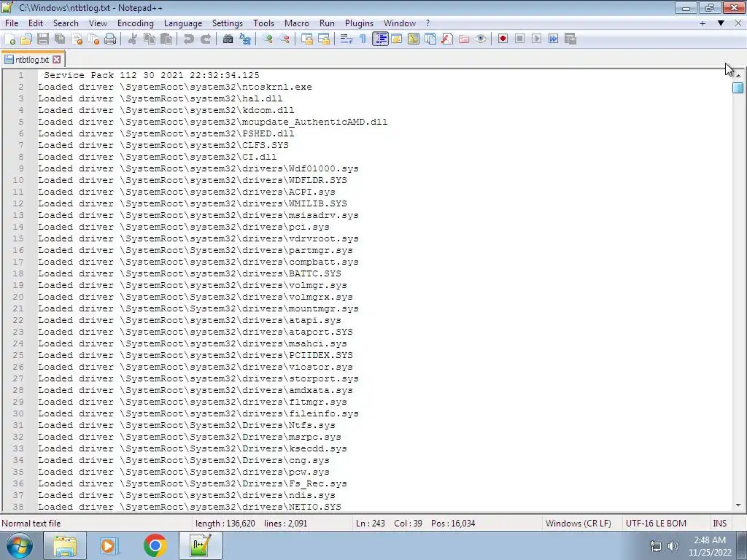This screenshot has width=747, height=560.
Task: Toggle Show All Characters pilcrow icon
Action: pyautogui.click(x=363, y=39)
